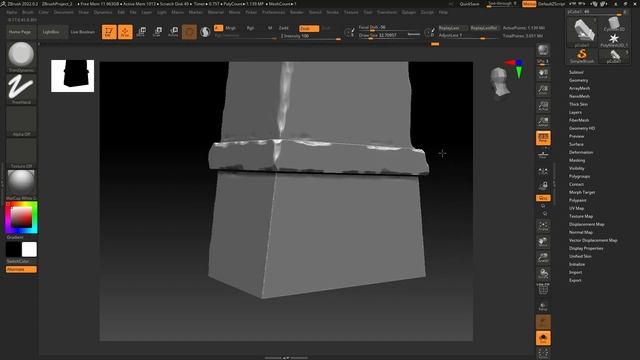
Task: Expand the Masking subpalette
Action: coord(577,160)
